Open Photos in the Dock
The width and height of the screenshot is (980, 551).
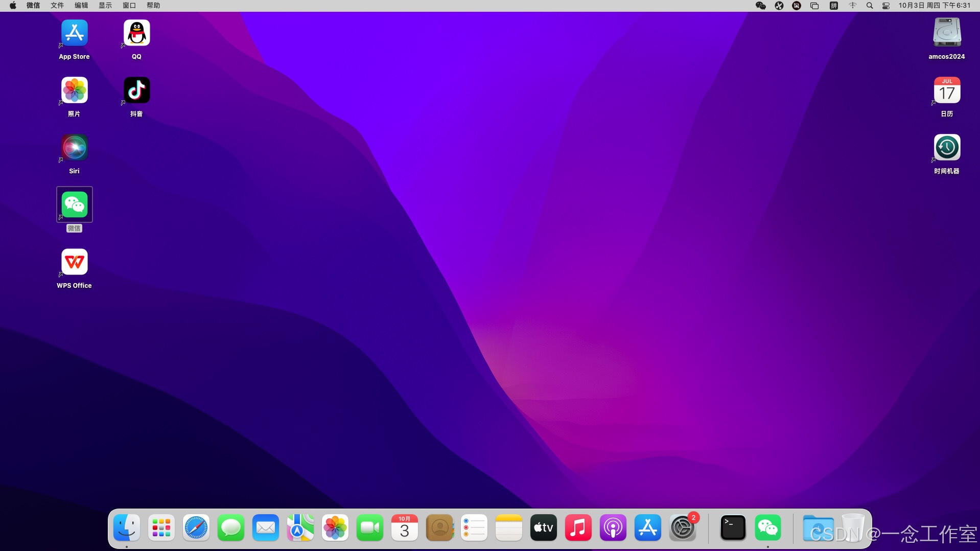335,528
